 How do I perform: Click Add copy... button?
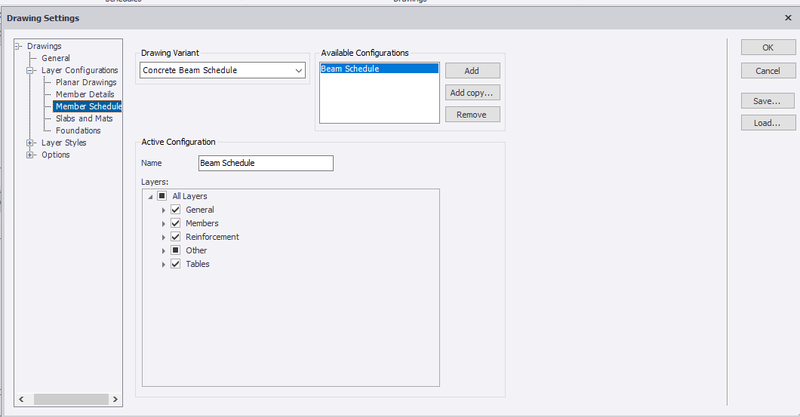pos(472,93)
